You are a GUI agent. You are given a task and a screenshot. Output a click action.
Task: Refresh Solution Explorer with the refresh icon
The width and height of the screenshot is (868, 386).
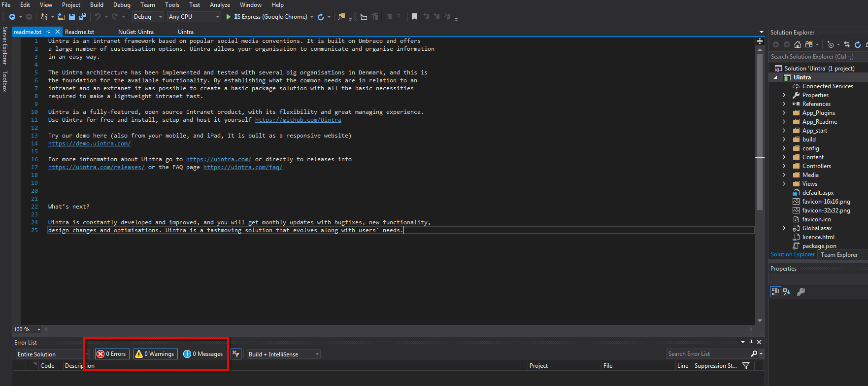[x=858, y=44]
